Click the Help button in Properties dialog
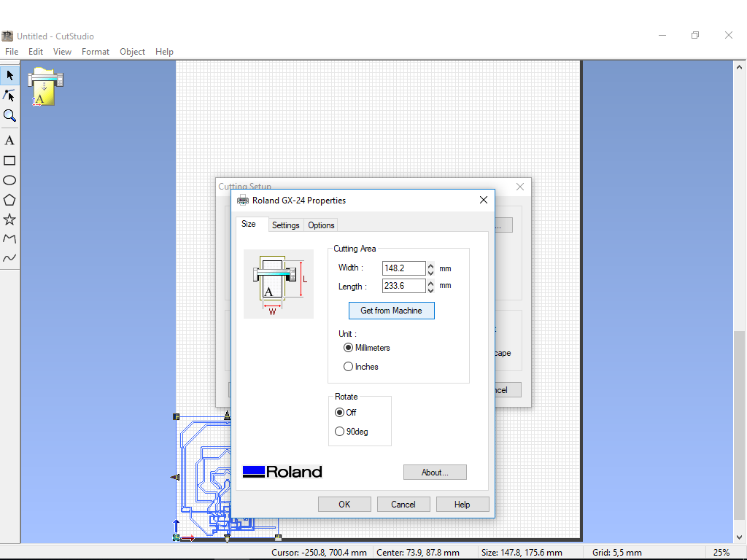 click(x=462, y=505)
